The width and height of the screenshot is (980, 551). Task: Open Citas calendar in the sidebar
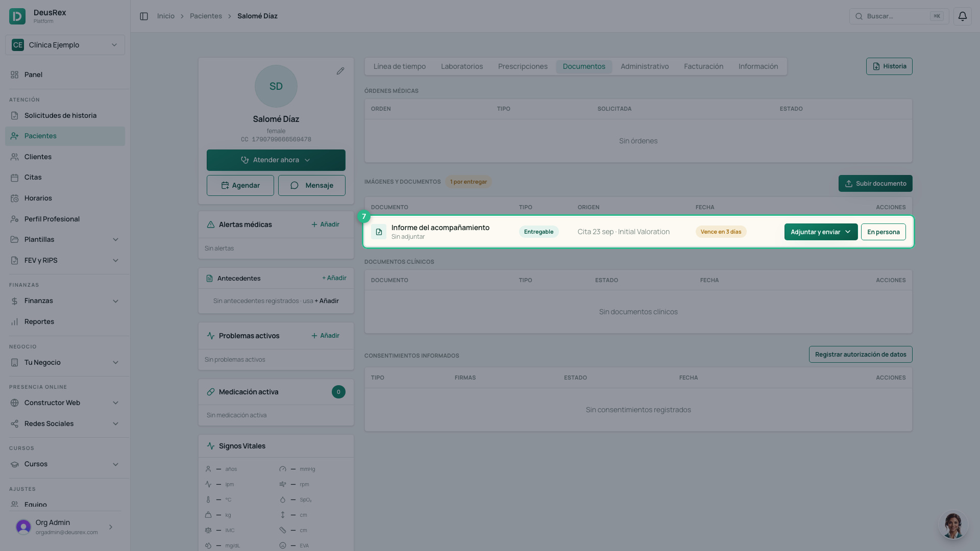pos(65,177)
